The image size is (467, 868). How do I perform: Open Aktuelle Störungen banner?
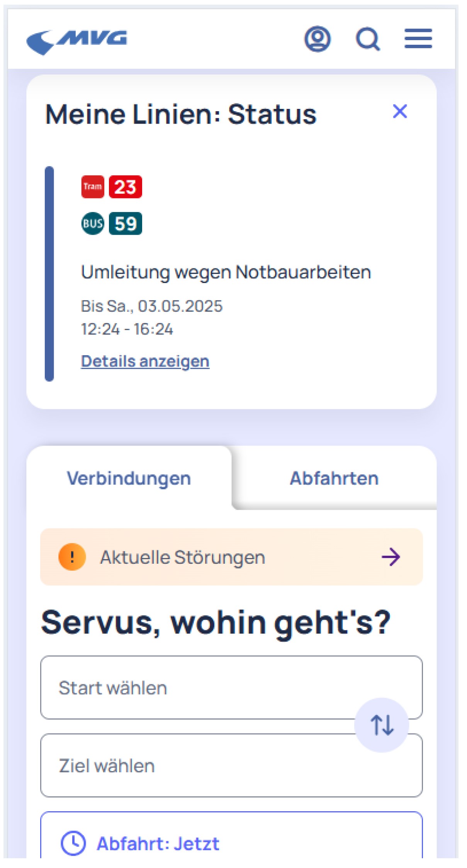[231, 557]
